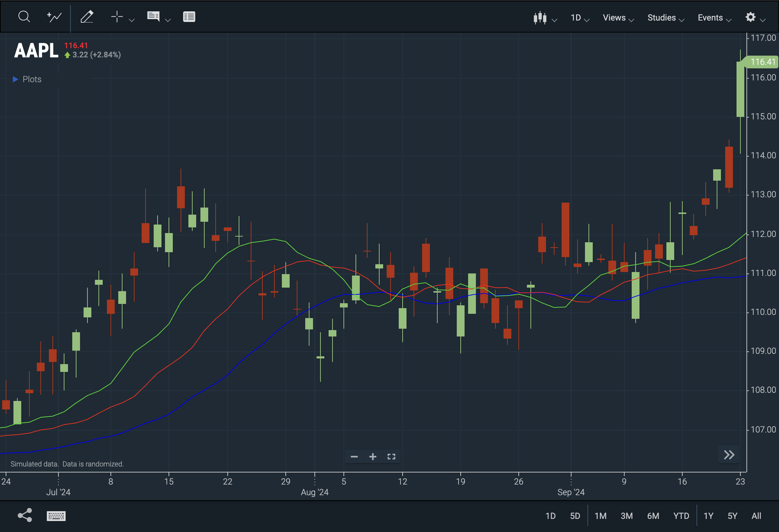779x532 pixels.
Task: Open keyboard shortcuts icon
Action: pos(56,516)
